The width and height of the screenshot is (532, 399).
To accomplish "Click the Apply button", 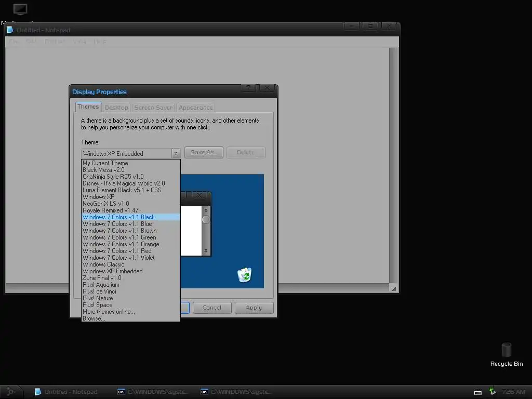I will click(254, 308).
